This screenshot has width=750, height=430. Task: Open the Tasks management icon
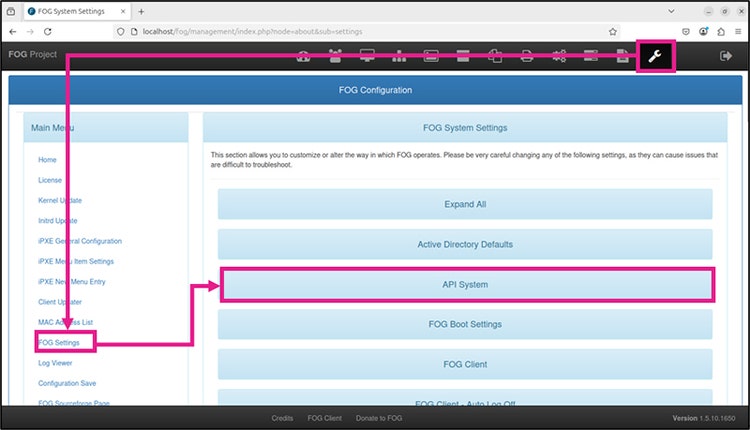tap(591, 56)
